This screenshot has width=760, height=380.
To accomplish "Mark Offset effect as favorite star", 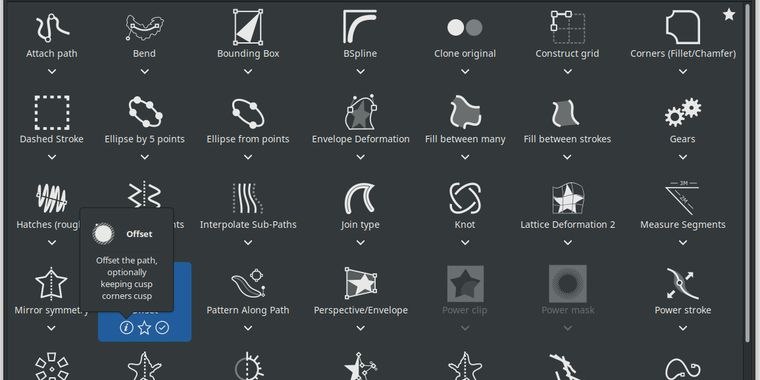I will (x=144, y=328).
